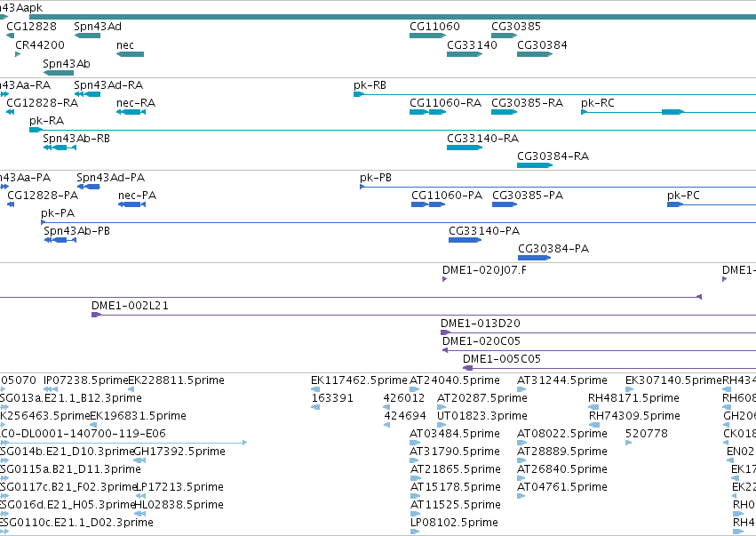The image size is (756, 536).
Task: Click the LP17213.5prime EST label
Action: click(179, 487)
